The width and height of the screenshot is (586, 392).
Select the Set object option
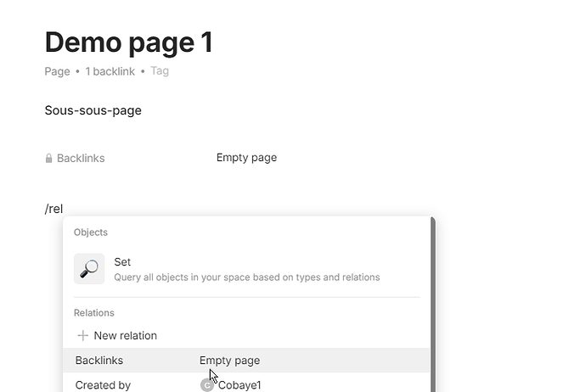(246, 269)
